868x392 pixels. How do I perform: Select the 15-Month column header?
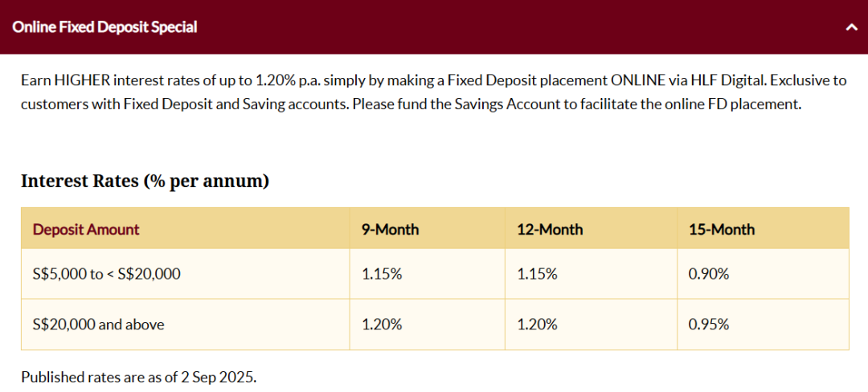722,230
